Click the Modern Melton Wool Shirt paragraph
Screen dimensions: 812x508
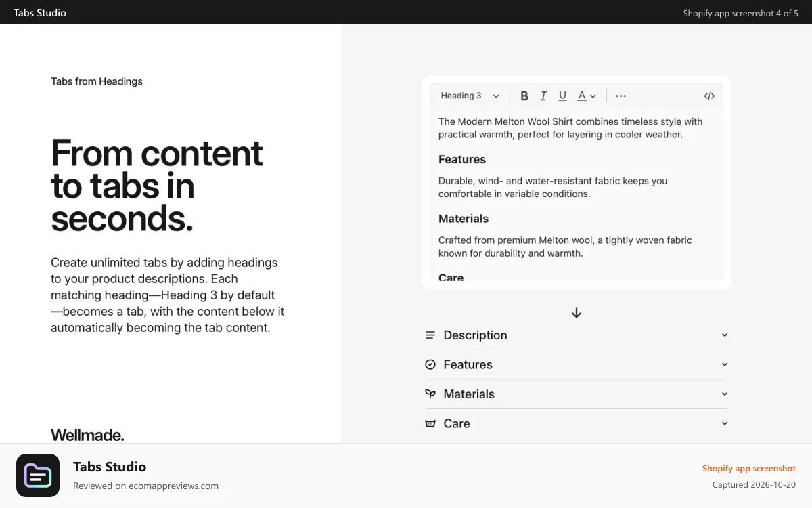tap(570, 128)
